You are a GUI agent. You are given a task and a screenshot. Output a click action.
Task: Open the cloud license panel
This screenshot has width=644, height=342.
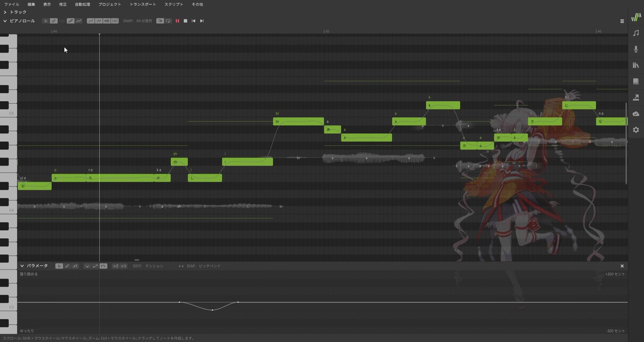(x=636, y=114)
